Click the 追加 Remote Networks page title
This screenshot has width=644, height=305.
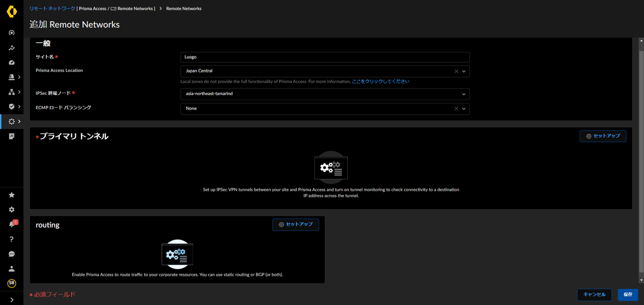[x=74, y=25]
